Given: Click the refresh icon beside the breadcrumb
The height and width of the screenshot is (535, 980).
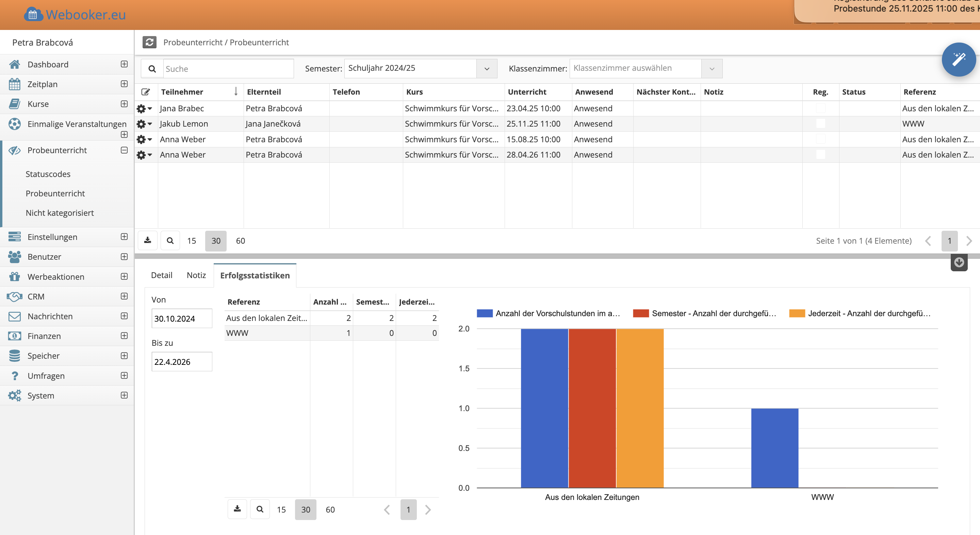Looking at the screenshot, I should 149,42.
